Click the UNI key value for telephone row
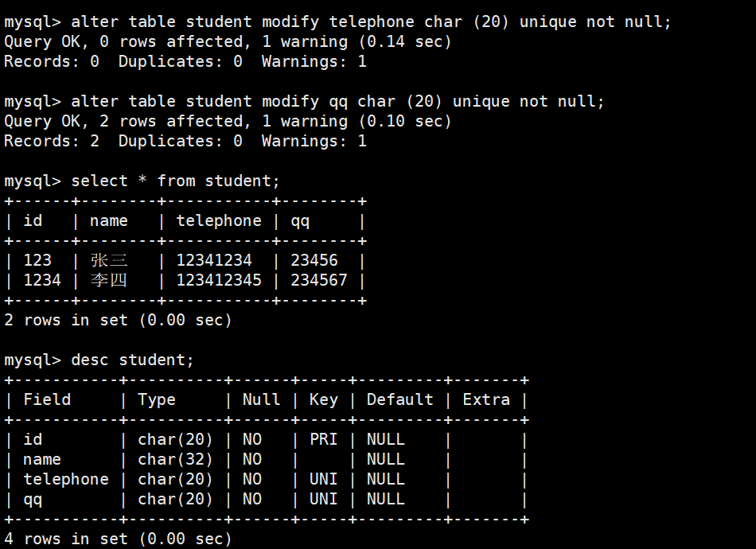The image size is (756, 549). click(x=324, y=479)
